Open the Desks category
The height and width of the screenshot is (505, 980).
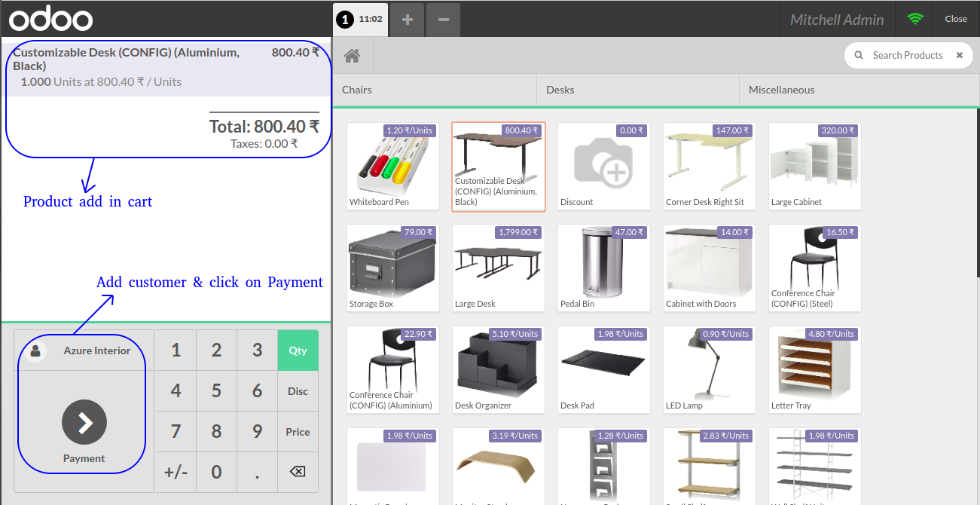[x=638, y=90]
